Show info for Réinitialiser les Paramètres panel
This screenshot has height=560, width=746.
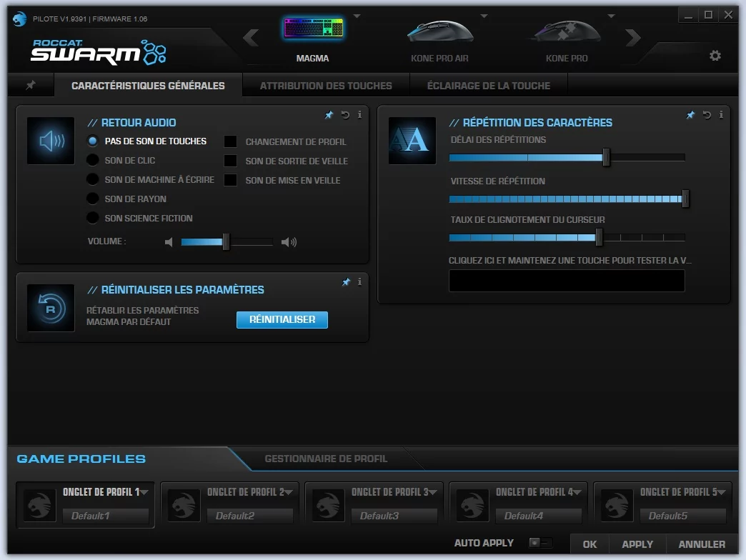359,282
